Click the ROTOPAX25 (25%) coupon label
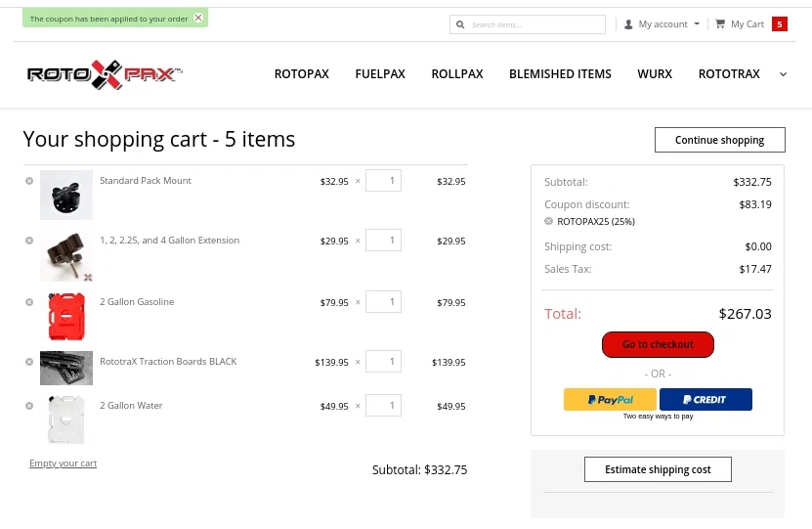Screen dimensions: 812x529 596,221
